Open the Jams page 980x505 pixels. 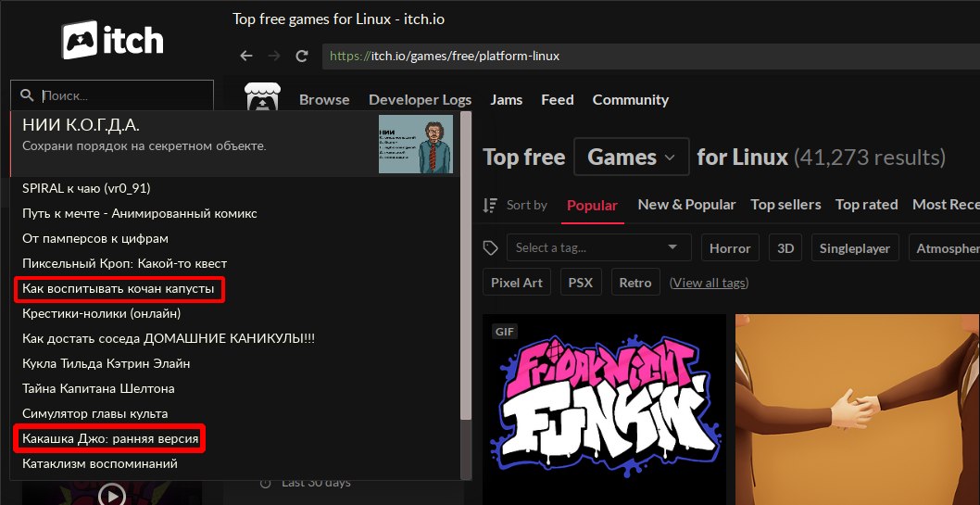pyautogui.click(x=507, y=100)
